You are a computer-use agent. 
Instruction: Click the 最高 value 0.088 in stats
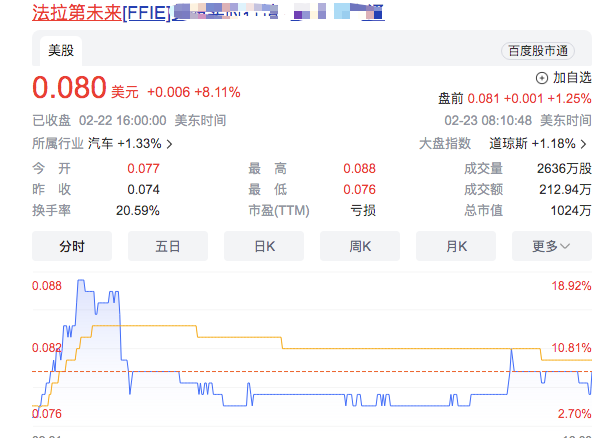pos(359,169)
